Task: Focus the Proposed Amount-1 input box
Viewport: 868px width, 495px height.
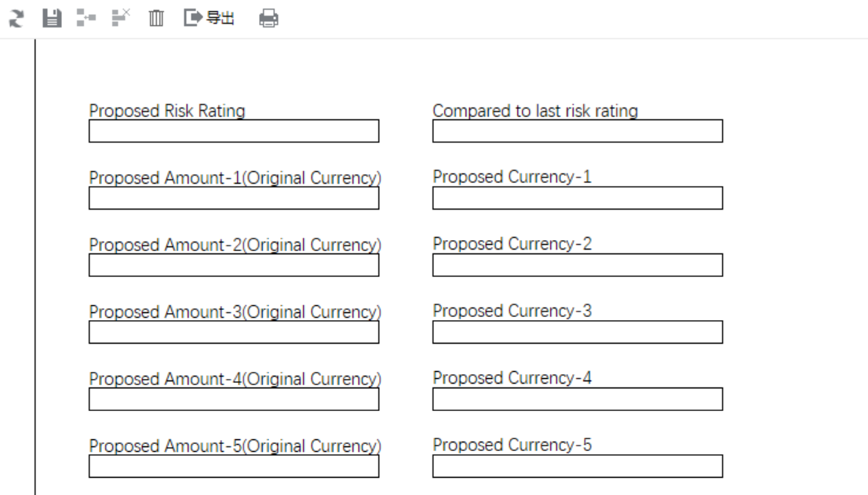Action: (234, 198)
